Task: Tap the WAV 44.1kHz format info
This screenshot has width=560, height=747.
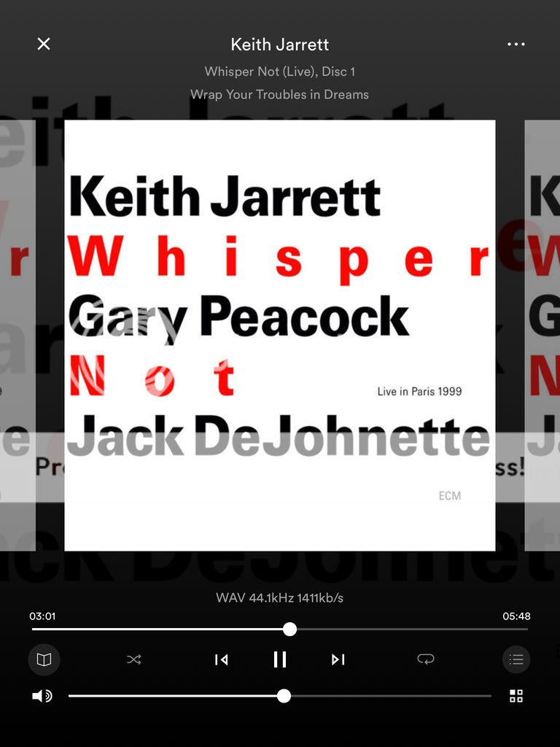Action: click(x=280, y=598)
